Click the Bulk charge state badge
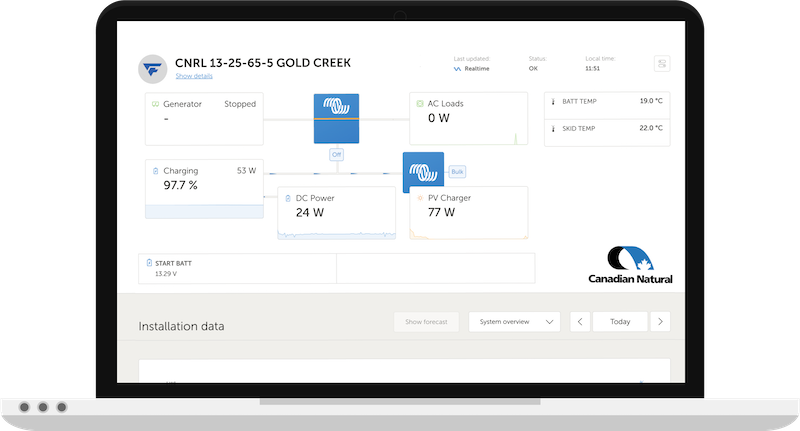This screenshot has width=800, height=431. coord(456,171)
